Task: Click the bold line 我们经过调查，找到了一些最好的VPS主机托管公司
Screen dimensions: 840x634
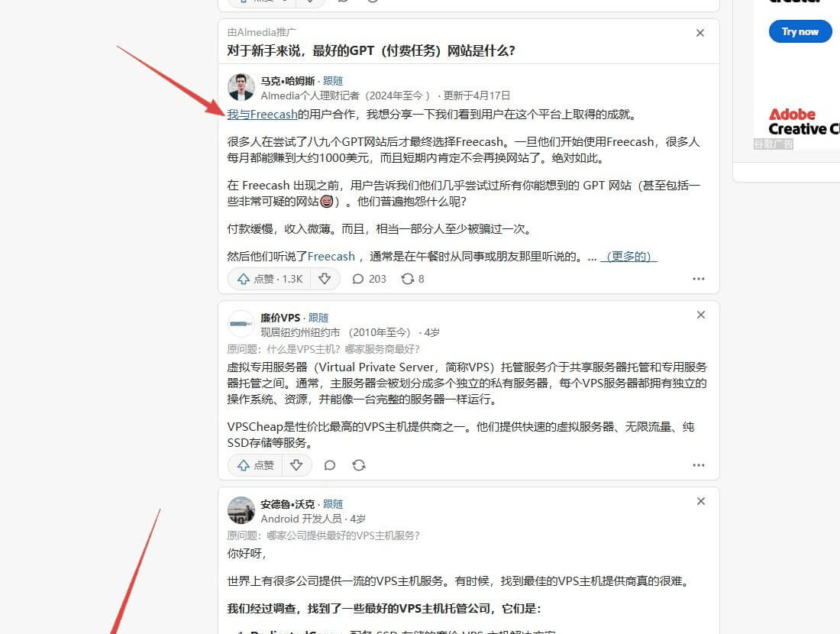Action: pos(383,608)
